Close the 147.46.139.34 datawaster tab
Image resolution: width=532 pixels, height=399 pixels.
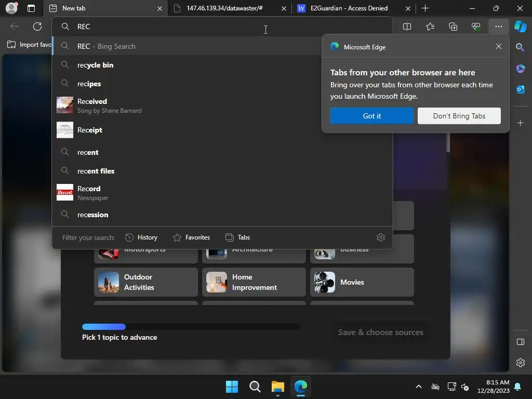[x=284, y=8]
